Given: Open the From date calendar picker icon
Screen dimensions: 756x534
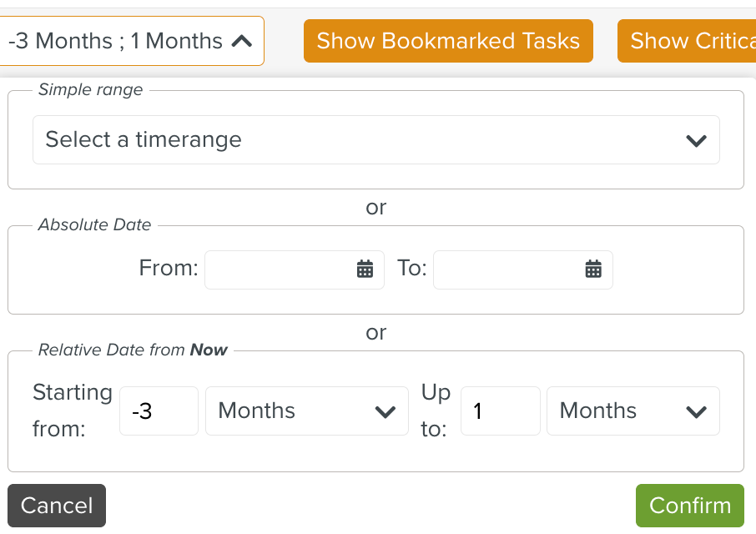Looking at the screenshot, I should pos(365,269).
